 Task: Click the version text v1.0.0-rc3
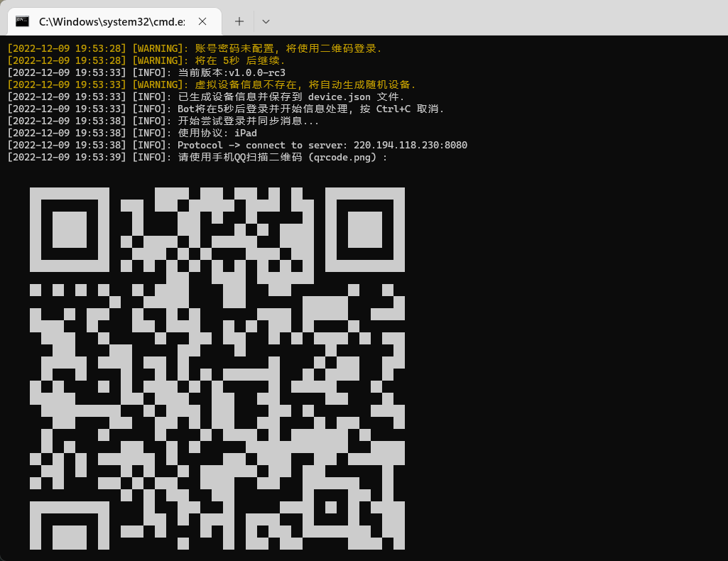[256, 72]
